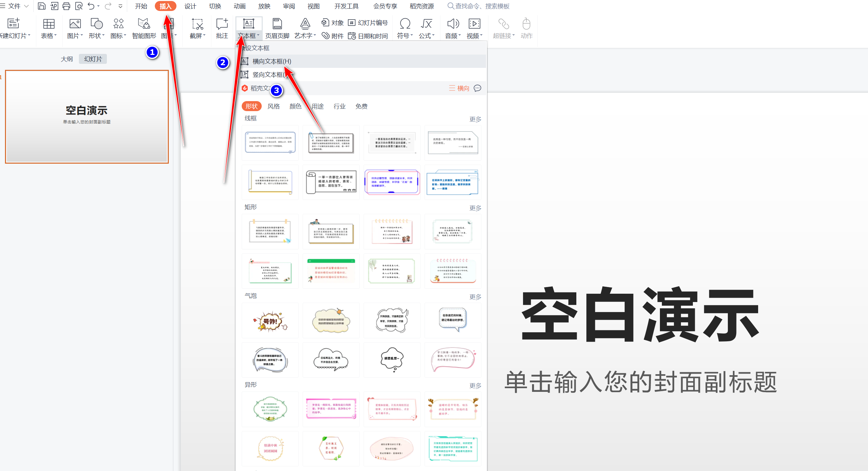The width and height of the screenshot is (868, 471).
Task: Switch to the 开发工具 ribbon tab
Action: 346,6
